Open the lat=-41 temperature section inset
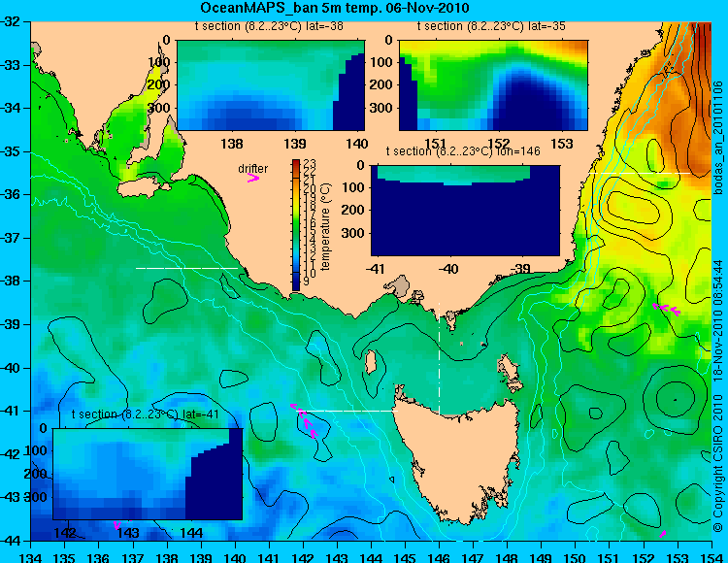The height and width of the screenshot is (563, 728). tap(148, 474)
